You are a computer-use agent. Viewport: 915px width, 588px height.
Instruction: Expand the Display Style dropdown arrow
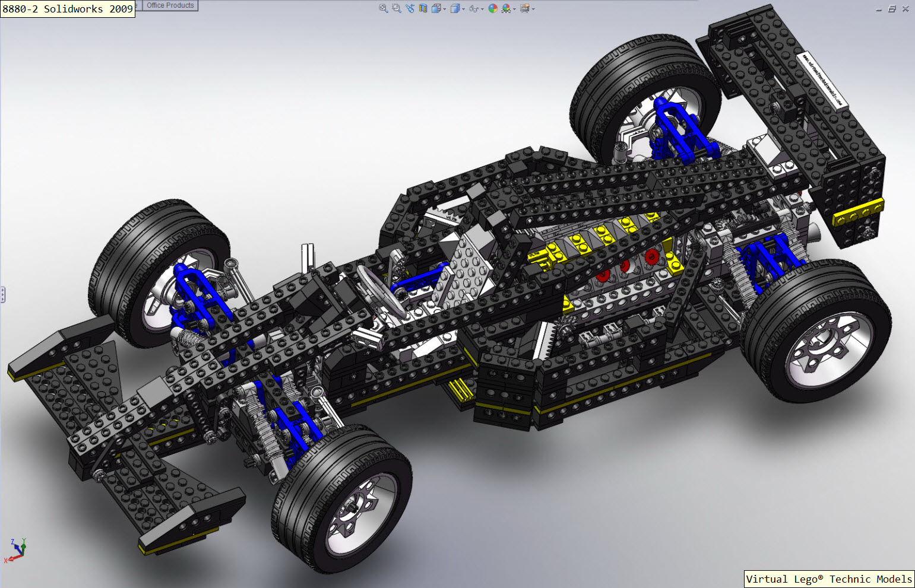click(464, 9)
